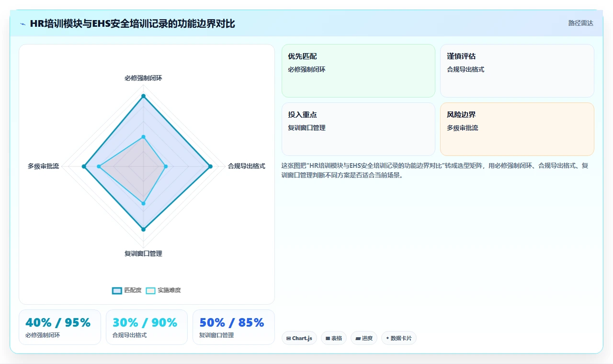Select the 风险边界 card
The width and height of the screenshot is (613, 364).
point(517,129)
